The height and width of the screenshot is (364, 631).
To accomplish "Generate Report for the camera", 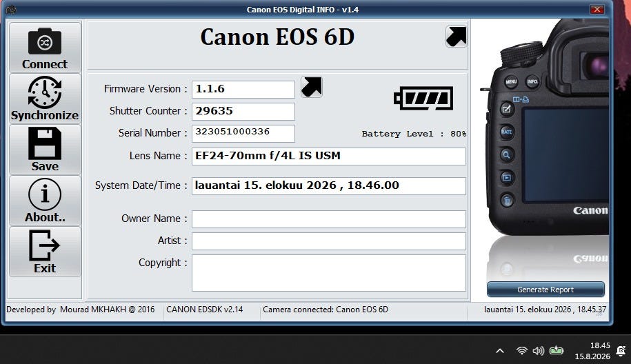I will 545,289.
